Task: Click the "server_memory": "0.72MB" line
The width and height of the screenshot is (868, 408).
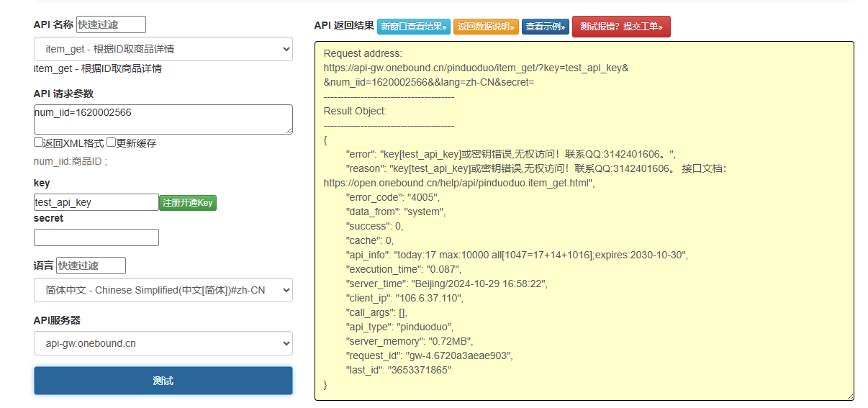Action: 410,341
